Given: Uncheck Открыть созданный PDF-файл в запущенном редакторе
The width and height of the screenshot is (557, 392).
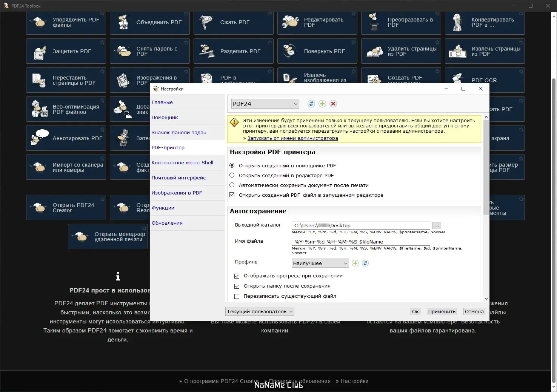Looking at the screenshot, I should pos(232,195).
